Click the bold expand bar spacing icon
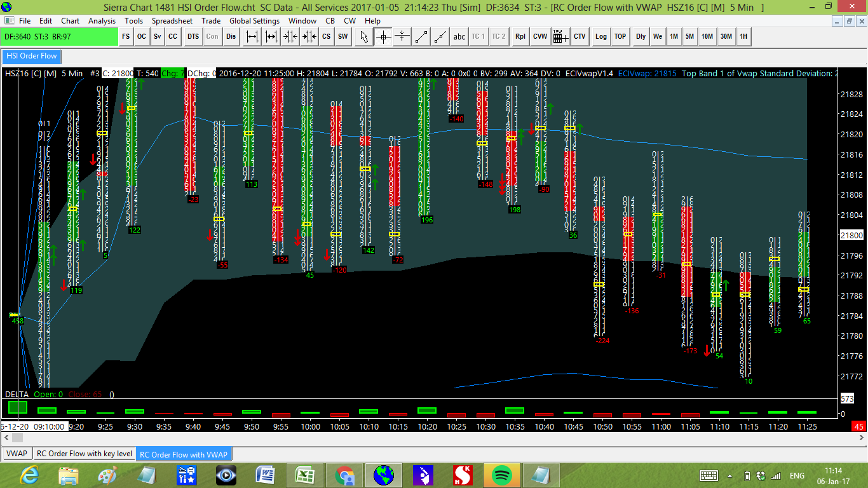The height and width of the screenshot is (488, 868). 271,37
